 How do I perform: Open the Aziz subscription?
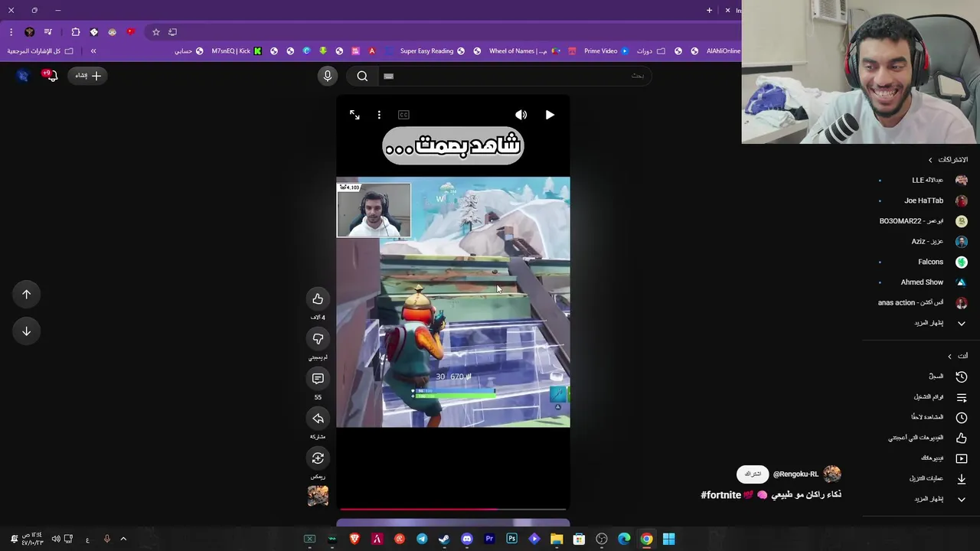point(923,242)
